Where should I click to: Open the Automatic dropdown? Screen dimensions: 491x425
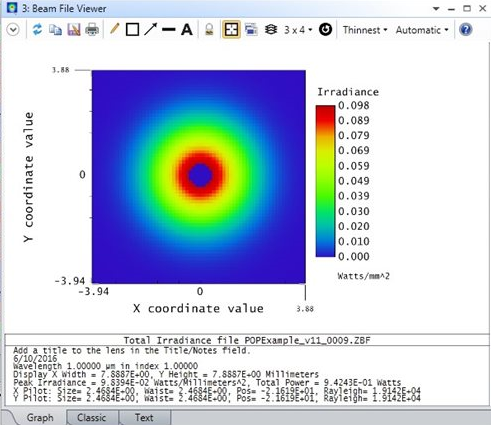click(422, 30)
